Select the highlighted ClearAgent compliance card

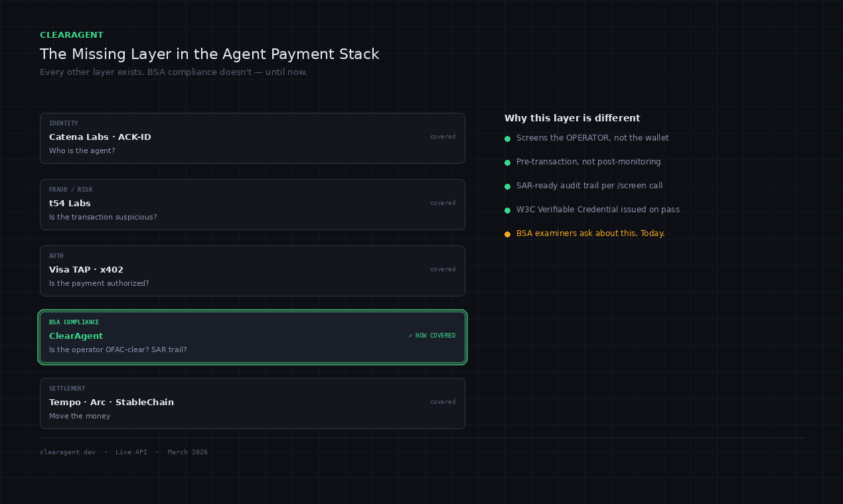pos(252,337)
